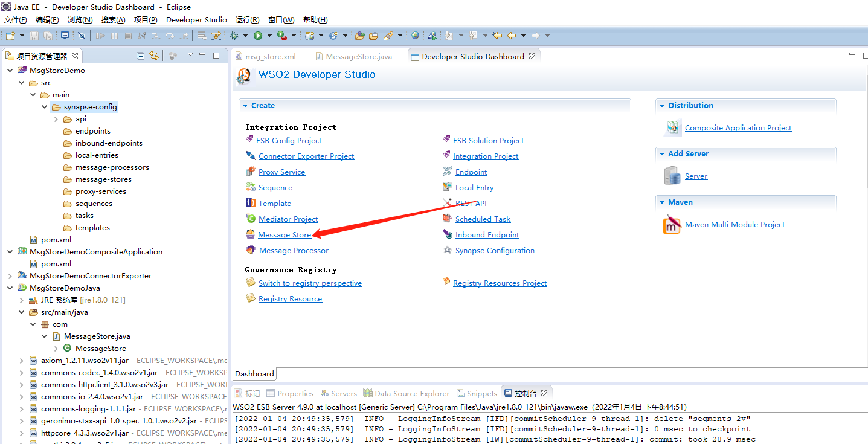Click the green Run toolbar icon

[258, 36]
